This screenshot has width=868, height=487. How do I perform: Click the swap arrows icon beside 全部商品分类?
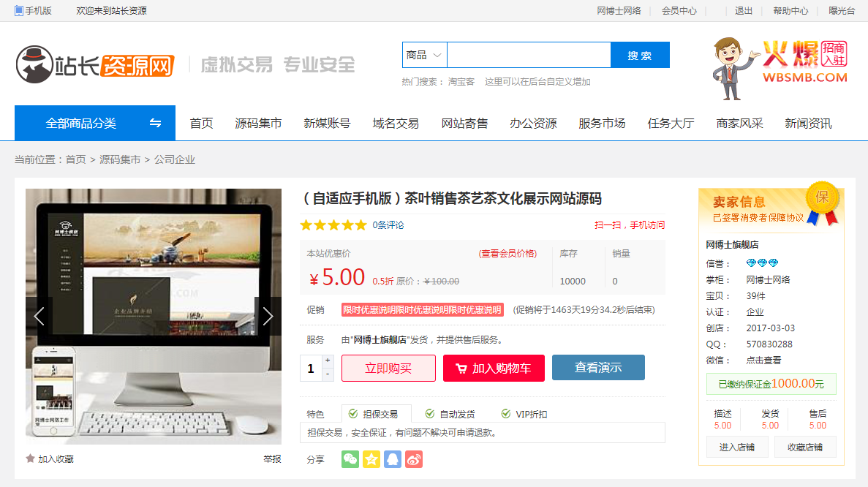[155, 123]
